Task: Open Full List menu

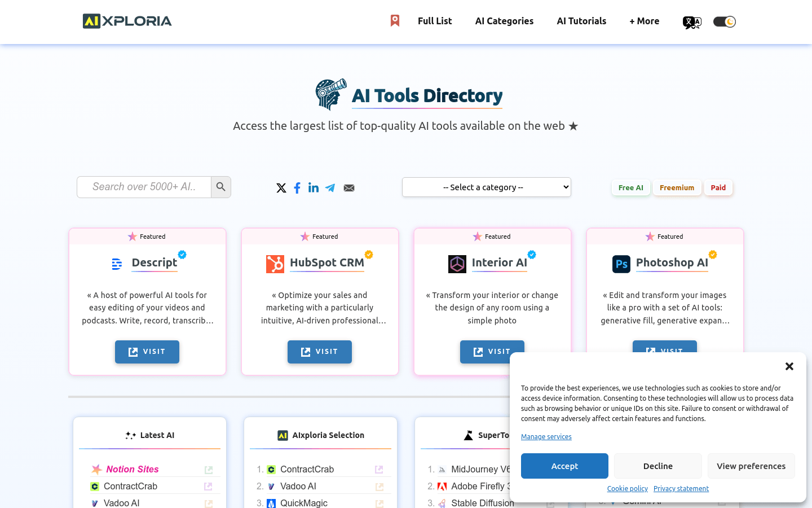Action: pyautogui.click(x=435, y=21)
